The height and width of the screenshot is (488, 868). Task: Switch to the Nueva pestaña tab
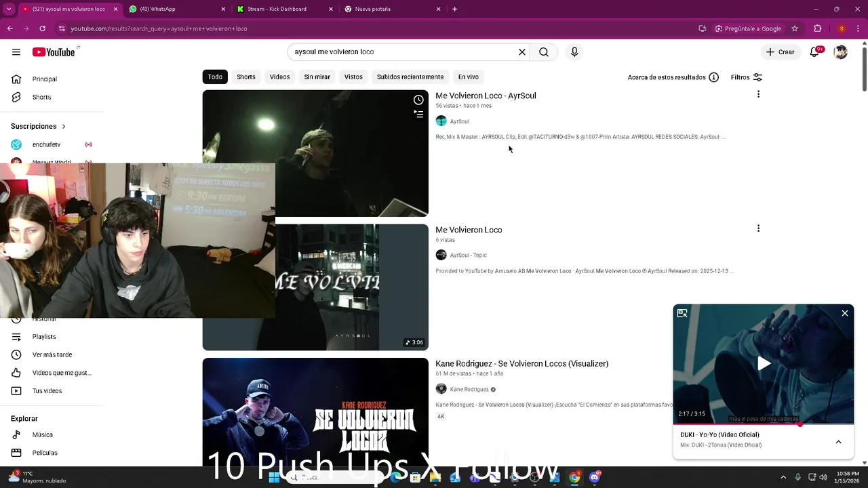391,9
